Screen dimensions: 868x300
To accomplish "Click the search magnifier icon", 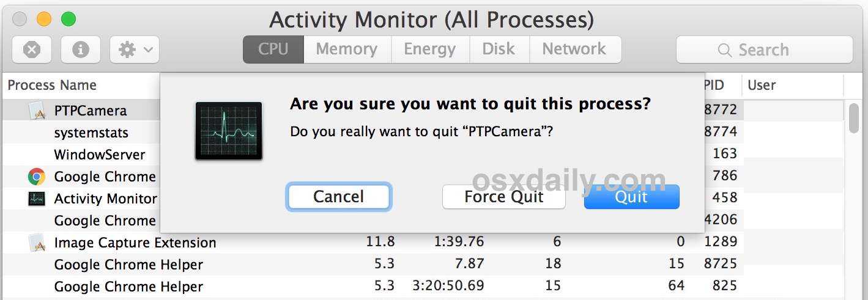I will tap(725, 50).
